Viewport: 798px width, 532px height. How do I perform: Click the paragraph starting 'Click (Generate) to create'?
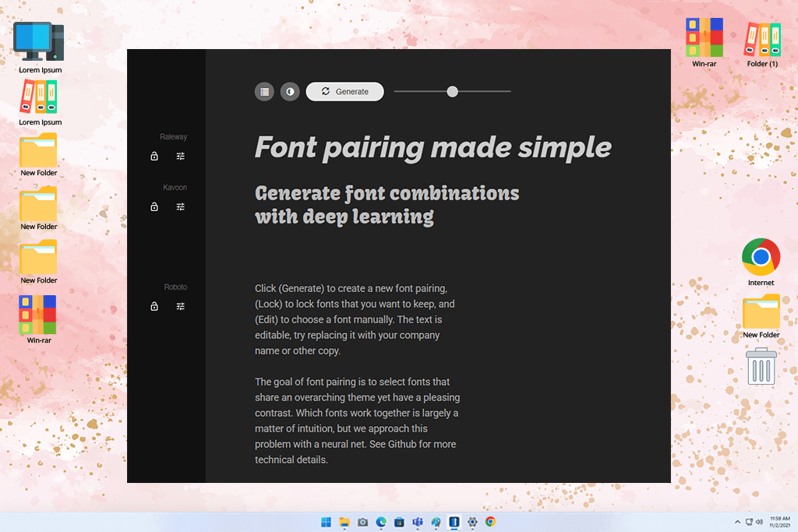click(x=355, y=319)
